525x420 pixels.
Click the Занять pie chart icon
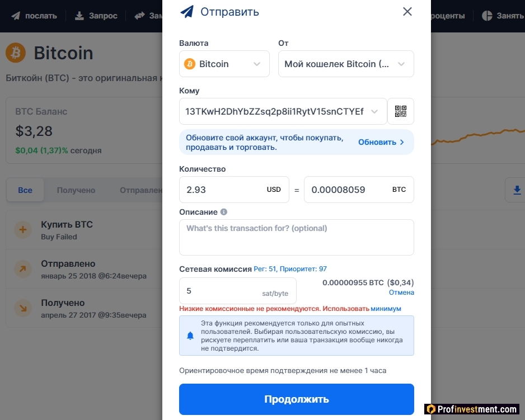(487, 16)
